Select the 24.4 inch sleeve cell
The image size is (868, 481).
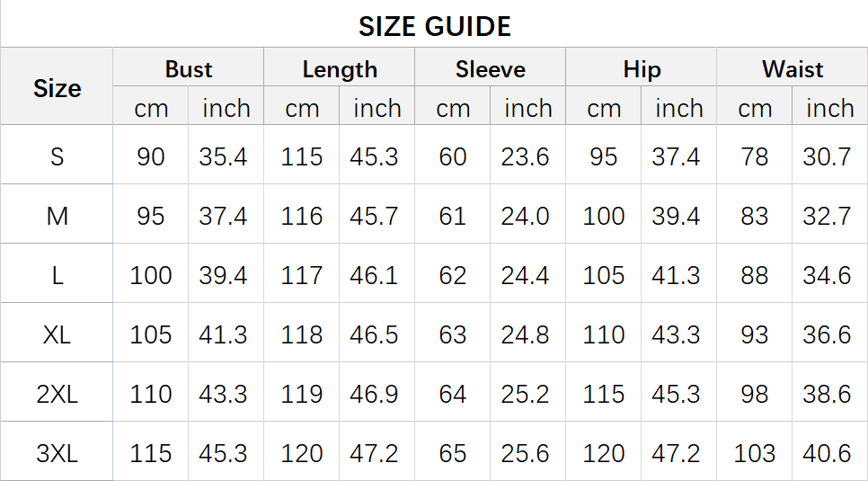[526, 275]
